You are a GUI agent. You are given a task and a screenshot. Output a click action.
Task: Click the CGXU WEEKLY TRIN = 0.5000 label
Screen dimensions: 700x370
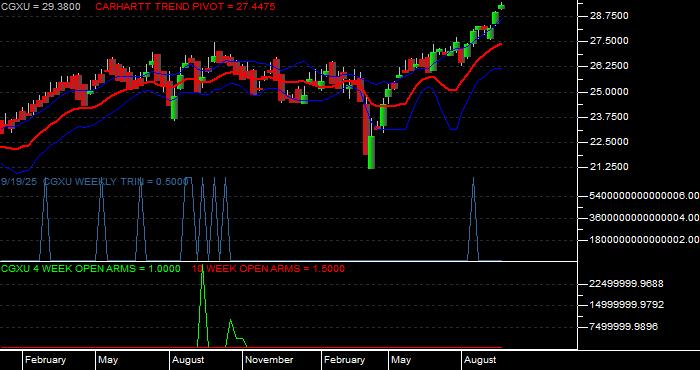116,182
